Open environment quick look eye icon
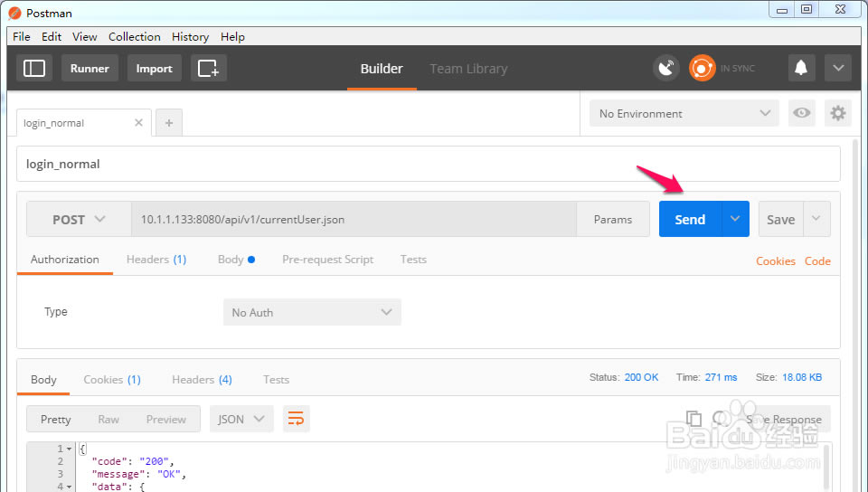This screenshot has width=868, height=492. (x=801, y=113)
